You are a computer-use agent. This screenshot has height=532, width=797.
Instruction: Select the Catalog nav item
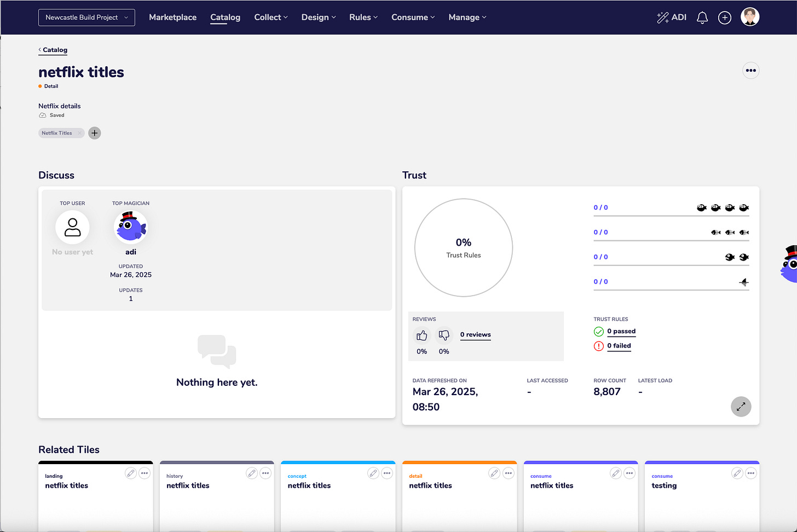[226, 18]
